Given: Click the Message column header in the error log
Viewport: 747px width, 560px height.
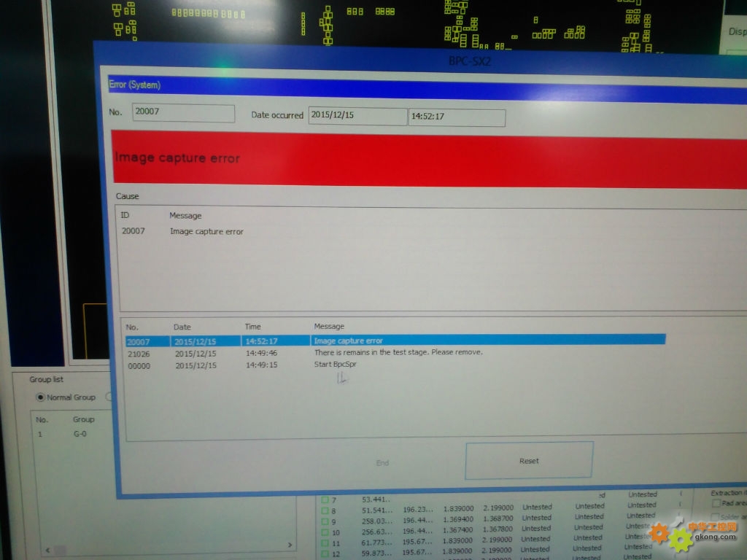Looking at the screenshot, I should (329, 326).
